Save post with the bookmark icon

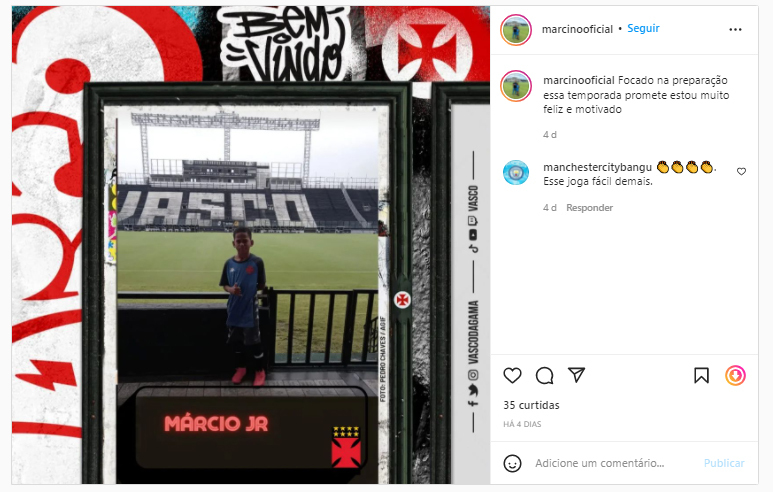[702, 376]
